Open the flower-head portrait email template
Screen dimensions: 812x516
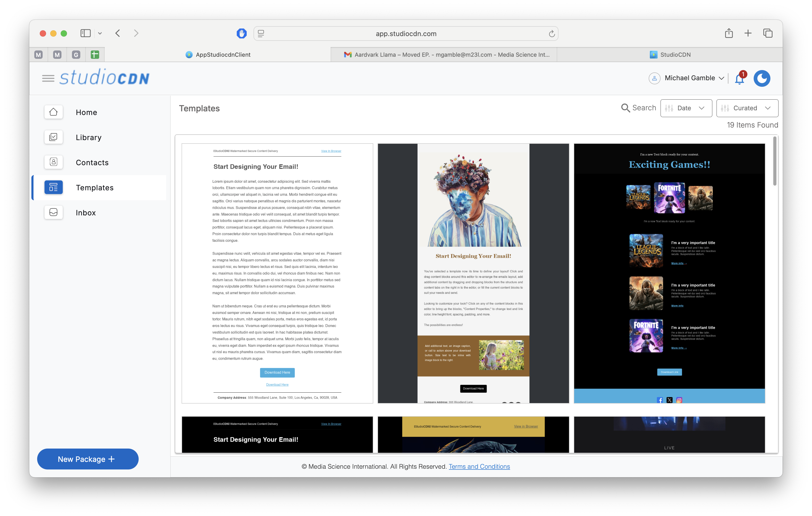473,273
